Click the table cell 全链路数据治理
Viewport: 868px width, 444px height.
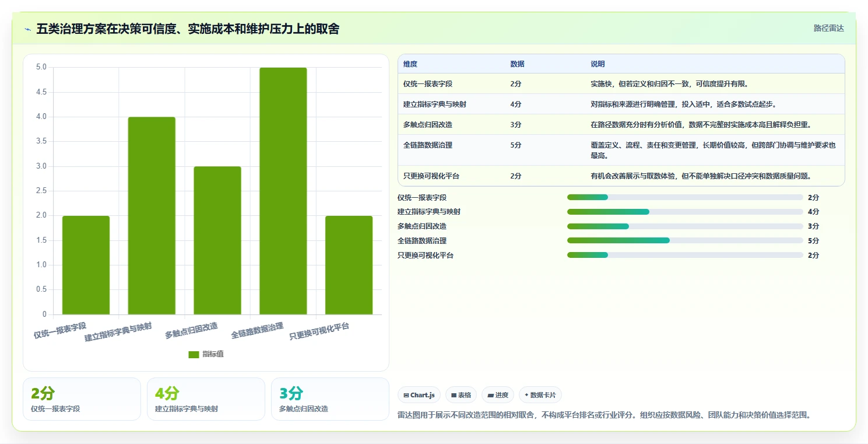click(427, 145)
